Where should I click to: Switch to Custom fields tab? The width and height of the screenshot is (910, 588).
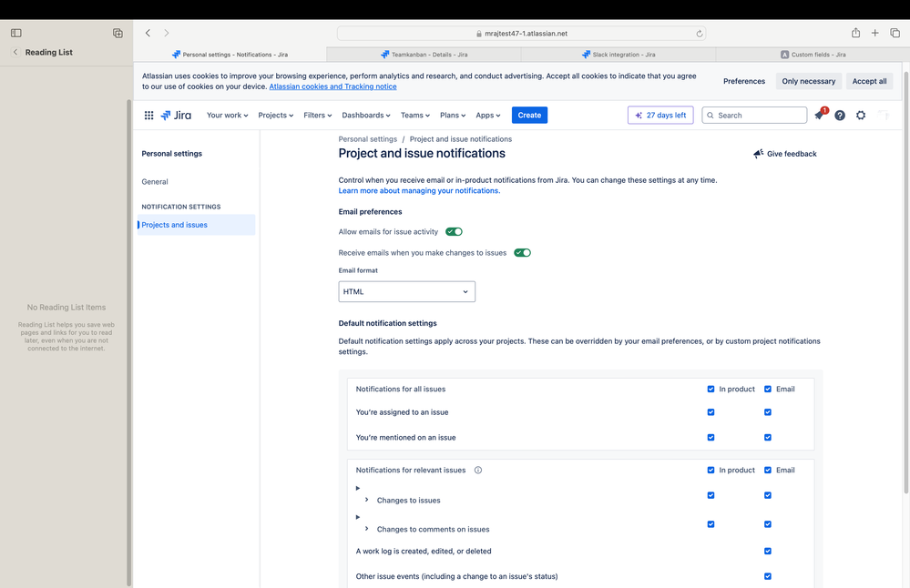(813, 55)
